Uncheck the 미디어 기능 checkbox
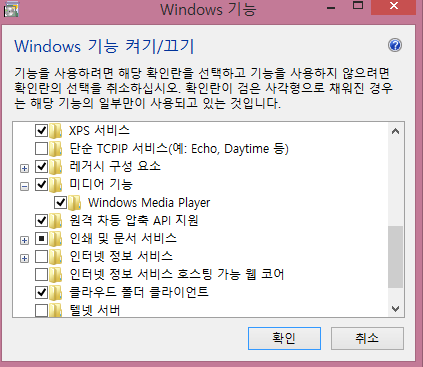 click(x=41, y=184)
